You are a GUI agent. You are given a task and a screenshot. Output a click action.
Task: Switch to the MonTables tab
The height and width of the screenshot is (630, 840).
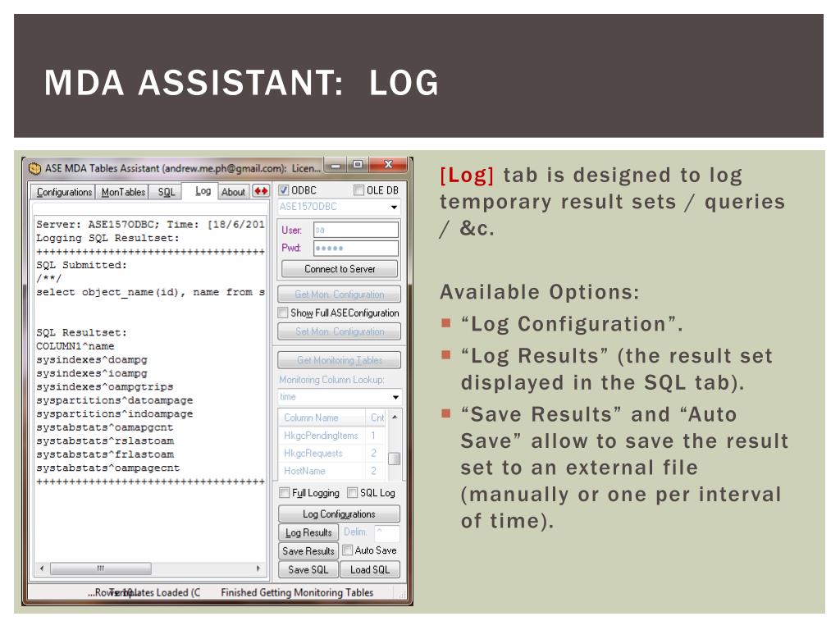123,192
